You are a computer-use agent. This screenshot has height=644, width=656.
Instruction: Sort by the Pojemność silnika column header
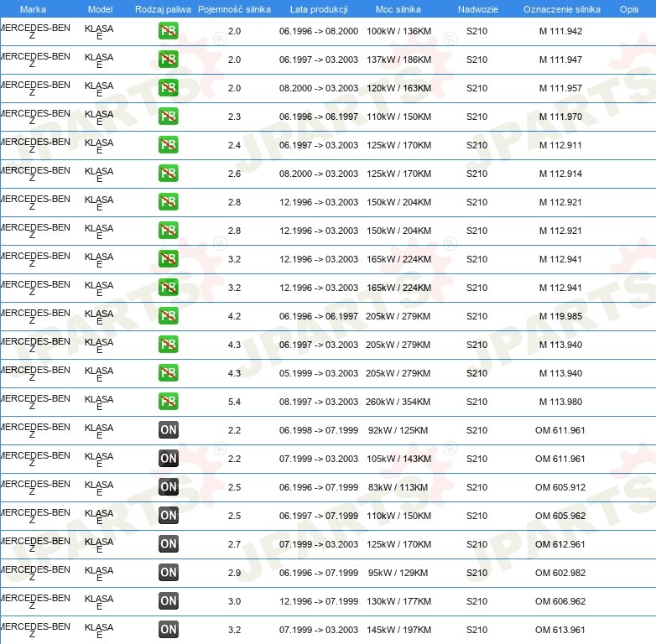tap(234, 9)
